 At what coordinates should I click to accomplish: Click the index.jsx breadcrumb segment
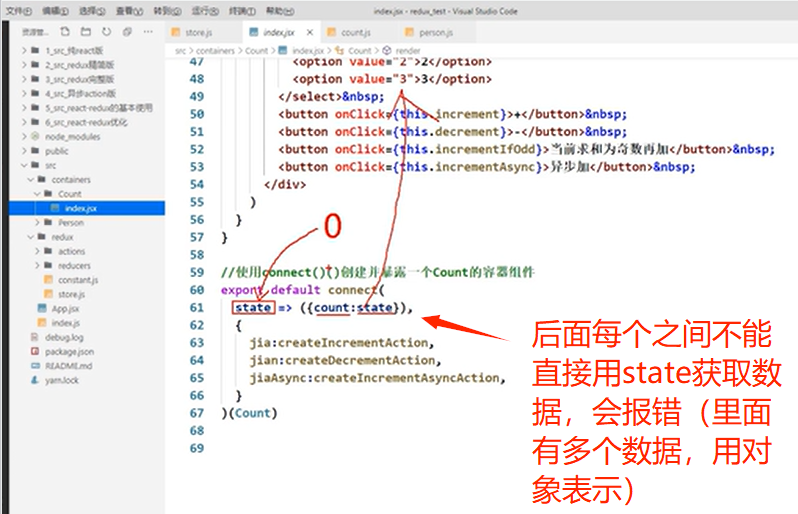pyautogui.click(x=308, y=50)
